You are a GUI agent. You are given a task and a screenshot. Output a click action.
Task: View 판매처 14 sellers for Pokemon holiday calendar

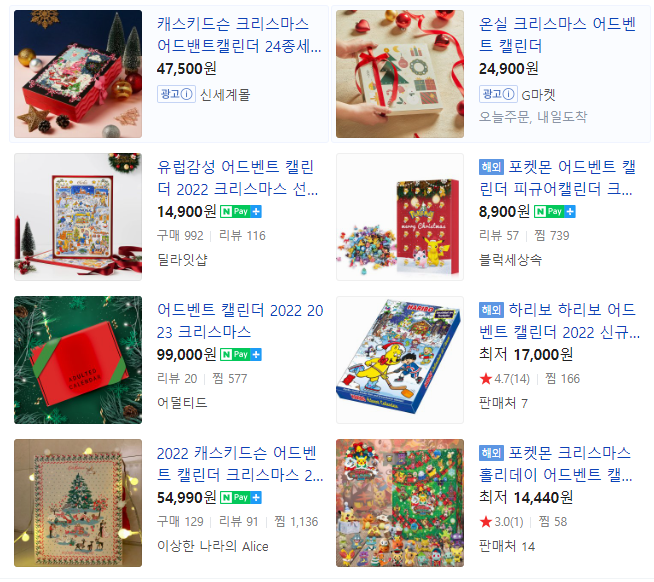click(506, 546)
